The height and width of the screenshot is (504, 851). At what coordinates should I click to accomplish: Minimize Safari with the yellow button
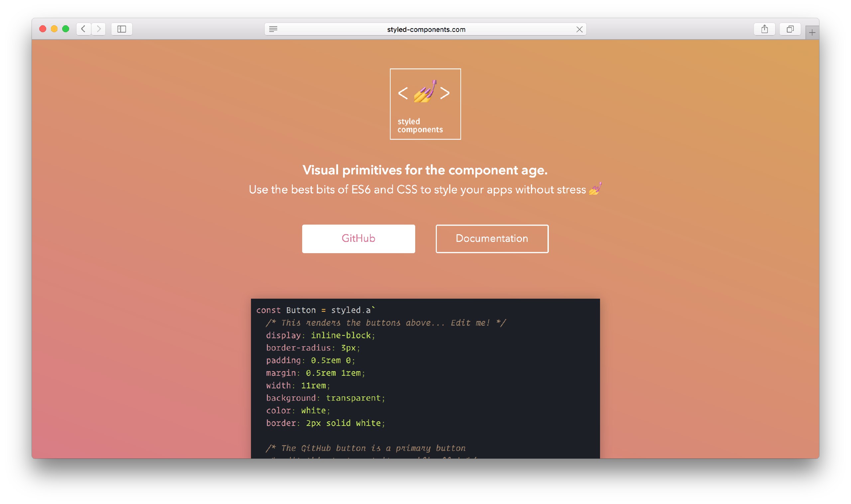[x=54, y=29]
